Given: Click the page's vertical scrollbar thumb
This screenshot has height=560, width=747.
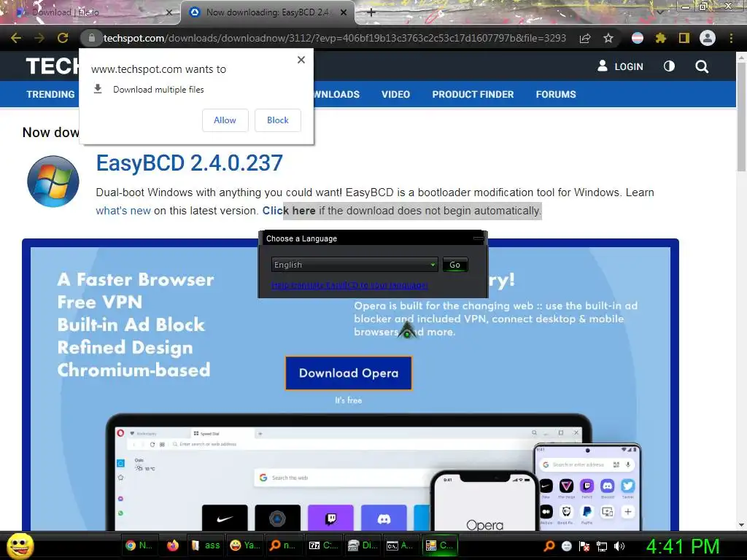Looking at the screenshot, I should pos(741,117).
